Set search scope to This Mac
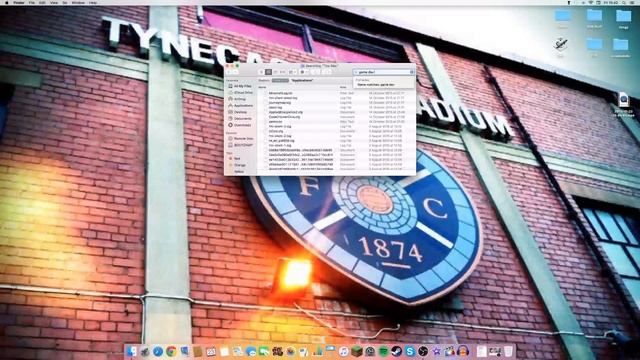This screenshot has height=360, width=640. pyautogui.click(x=280, y=80)
